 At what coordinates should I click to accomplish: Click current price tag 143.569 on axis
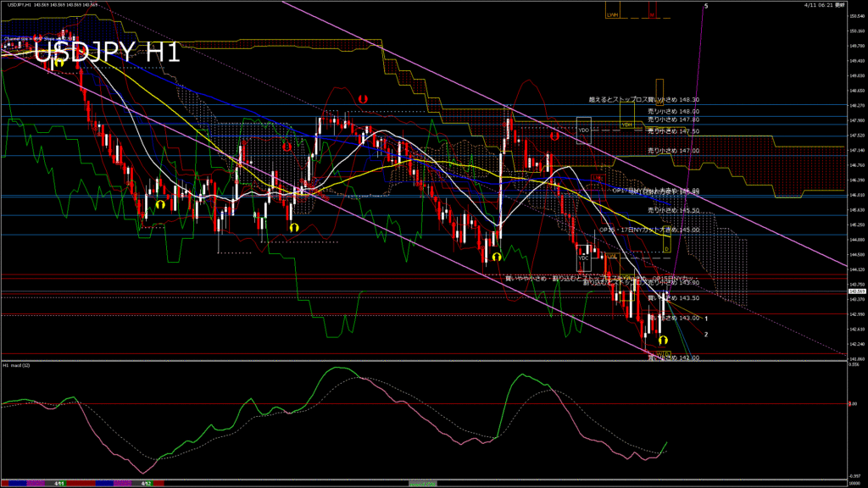pyautogui.click(x=856, y=291)
